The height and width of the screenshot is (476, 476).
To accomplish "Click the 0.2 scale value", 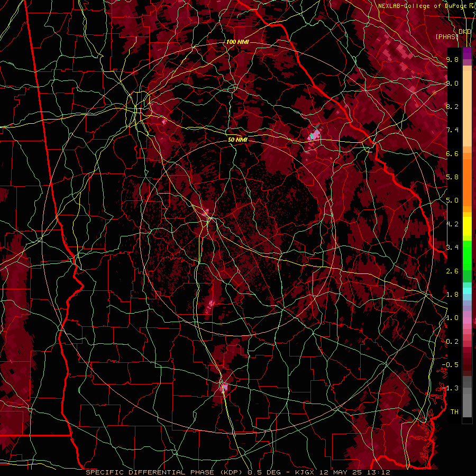I will (x=452, y=342).
